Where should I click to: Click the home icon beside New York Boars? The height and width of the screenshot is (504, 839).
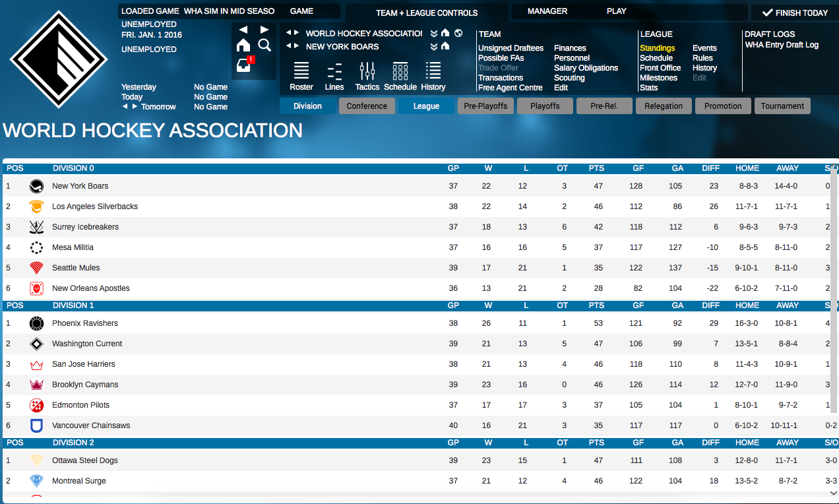click(445, 47)
